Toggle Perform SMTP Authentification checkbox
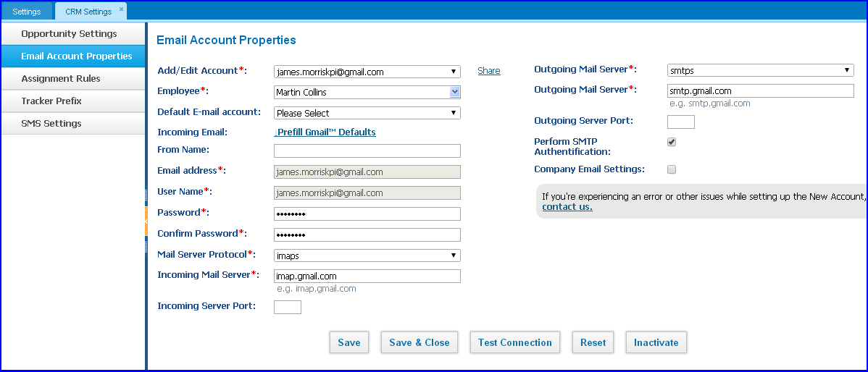868x372 pixels. click(x=672, y=142)
